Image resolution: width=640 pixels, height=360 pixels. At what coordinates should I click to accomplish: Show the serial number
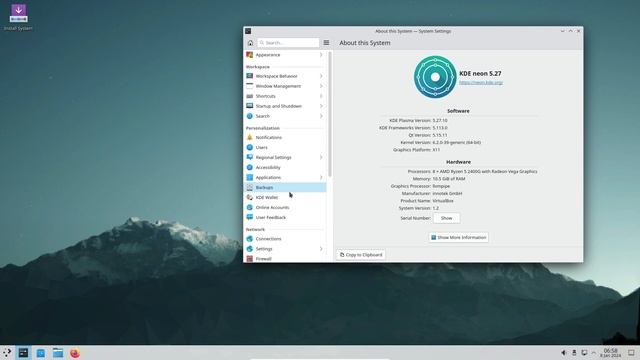point(447,218)
